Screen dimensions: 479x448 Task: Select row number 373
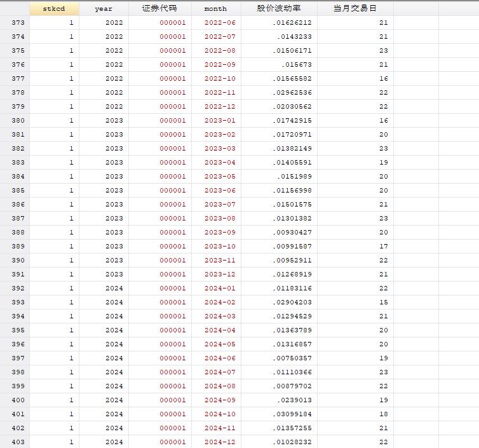(x=15, y=23)
